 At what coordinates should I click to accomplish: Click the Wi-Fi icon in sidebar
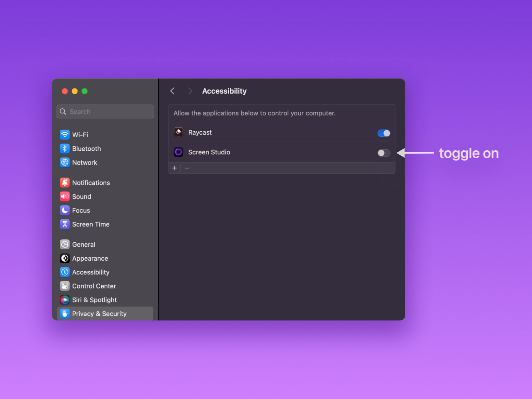pyautogui.click(x=65, y=135)
